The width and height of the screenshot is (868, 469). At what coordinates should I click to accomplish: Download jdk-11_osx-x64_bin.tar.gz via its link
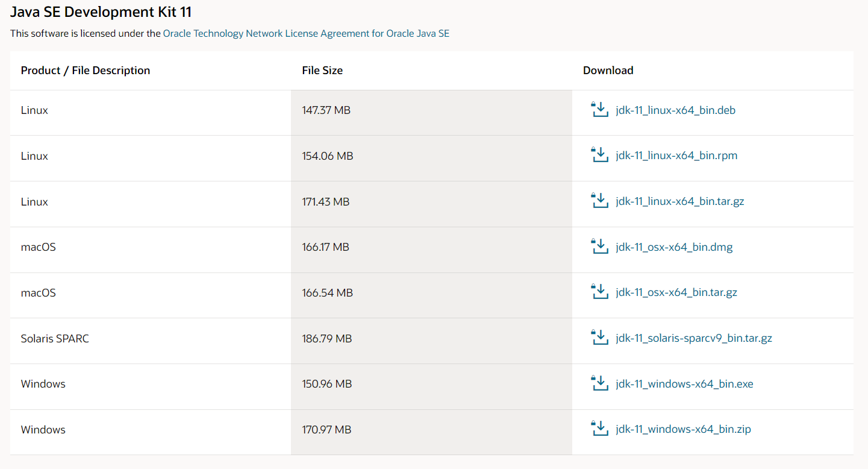click(x=676, y=293)
